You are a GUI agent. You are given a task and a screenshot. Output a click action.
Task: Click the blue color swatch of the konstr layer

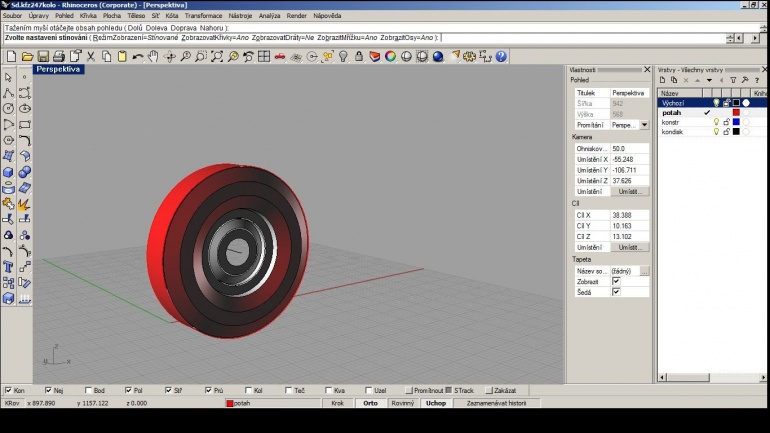(736, 122)
